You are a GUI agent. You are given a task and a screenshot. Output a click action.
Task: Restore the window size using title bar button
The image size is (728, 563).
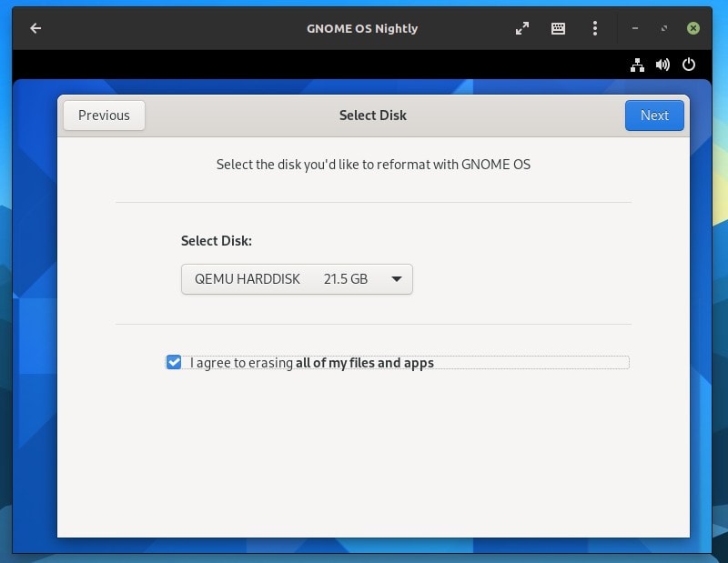pyautogui.click(x=664, y=28)
